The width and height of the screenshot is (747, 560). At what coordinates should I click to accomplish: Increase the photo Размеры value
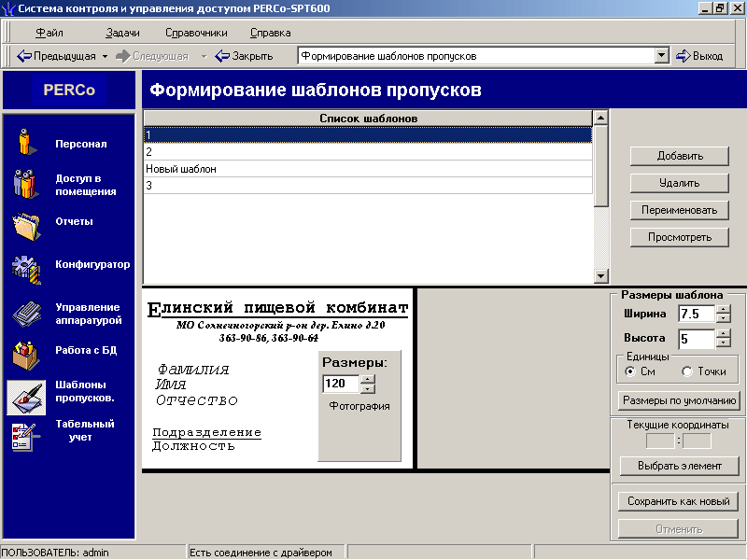pos(368,379)
